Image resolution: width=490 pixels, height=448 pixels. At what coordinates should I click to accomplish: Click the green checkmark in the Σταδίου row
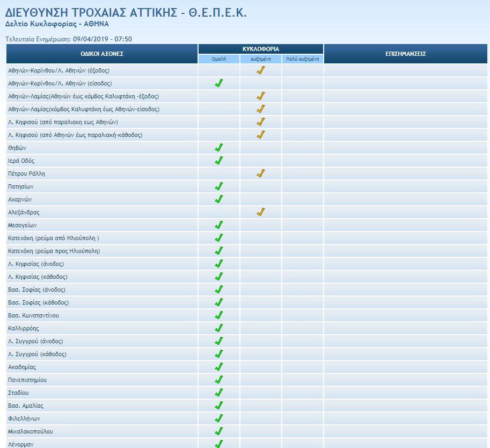(x=219, y=393)
